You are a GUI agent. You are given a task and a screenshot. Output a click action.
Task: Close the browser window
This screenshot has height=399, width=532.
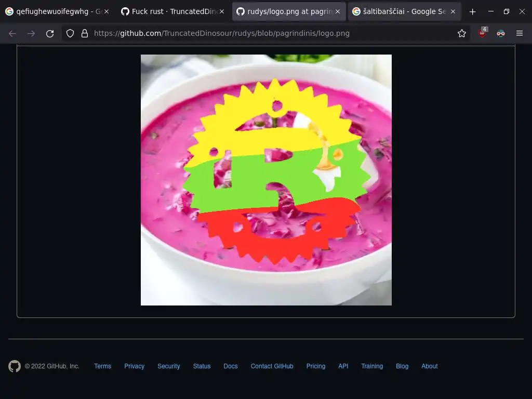point(522,11)
